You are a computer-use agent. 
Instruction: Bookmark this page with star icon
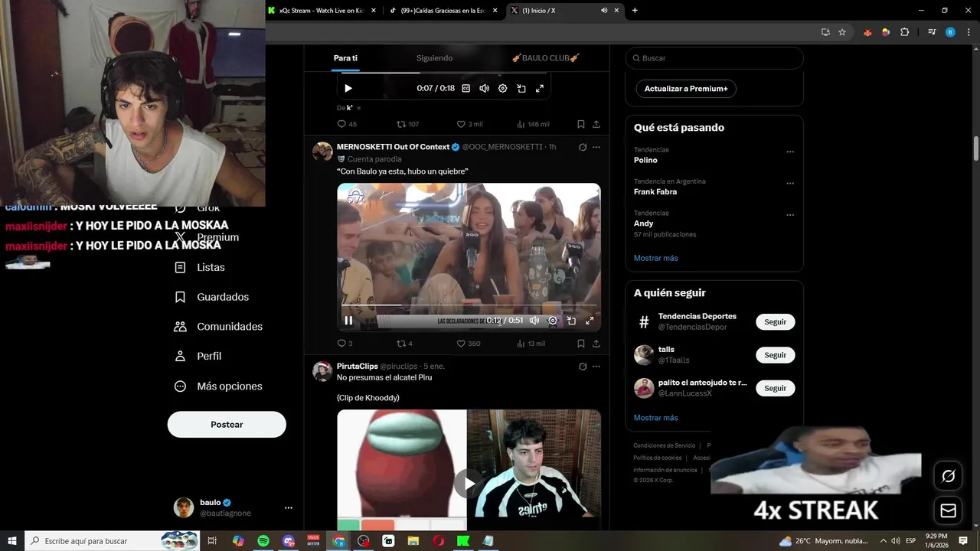842,32
